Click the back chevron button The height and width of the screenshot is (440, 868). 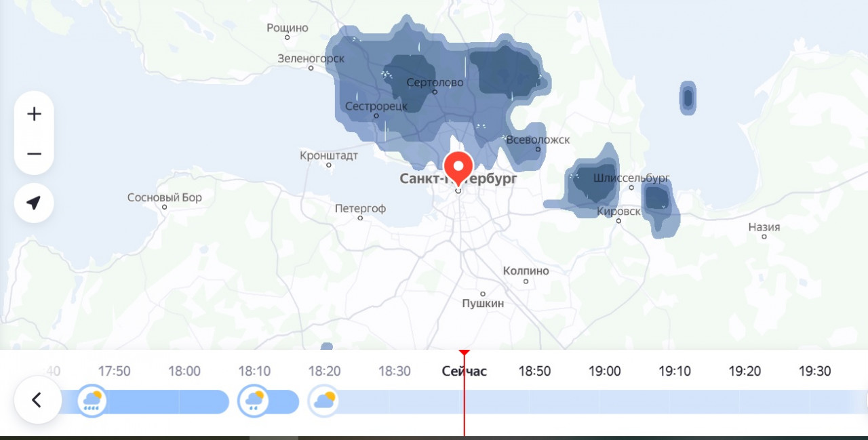click(37, 400)
